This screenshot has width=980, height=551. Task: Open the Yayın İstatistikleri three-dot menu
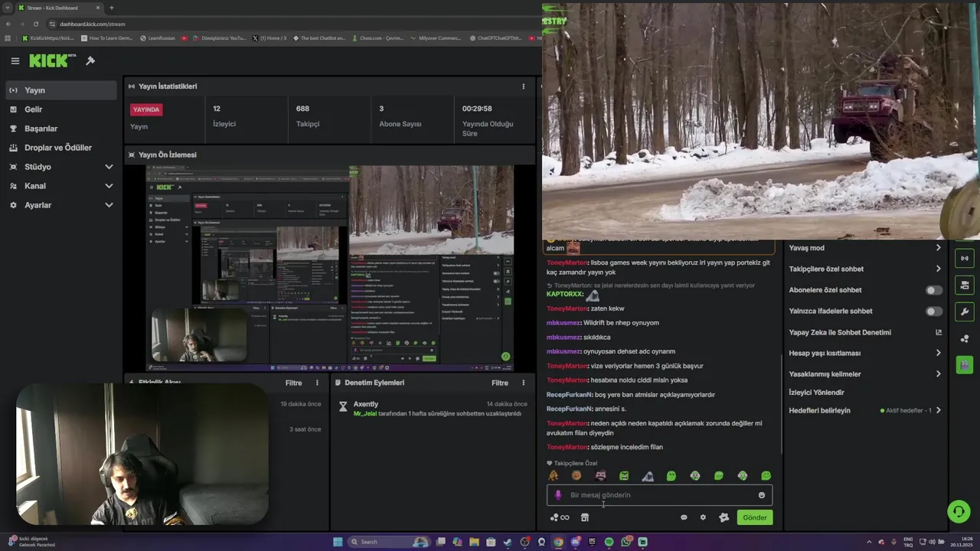coord(524,86)
